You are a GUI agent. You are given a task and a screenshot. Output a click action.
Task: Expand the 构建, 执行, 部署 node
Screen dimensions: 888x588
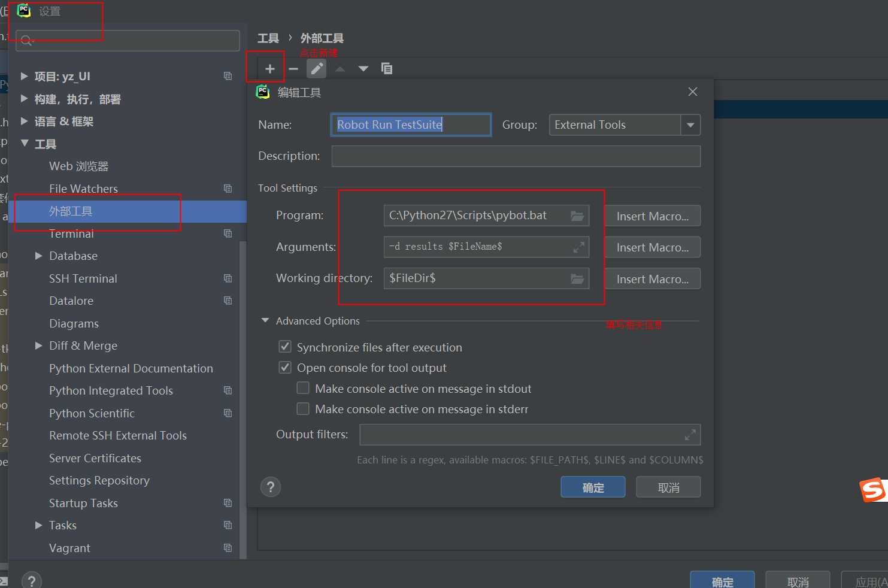24,98
